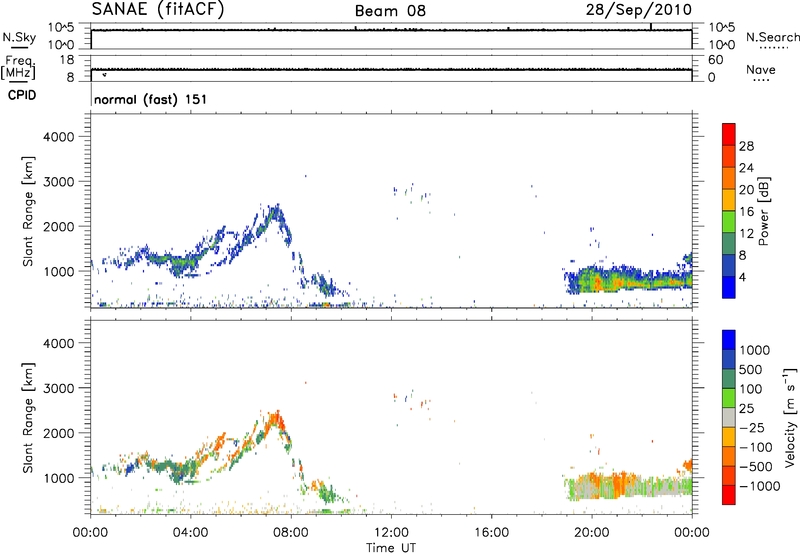Click the 4 label on Power colorbar
The width and height of the screenshot is (800, 554).
[742, 277]
